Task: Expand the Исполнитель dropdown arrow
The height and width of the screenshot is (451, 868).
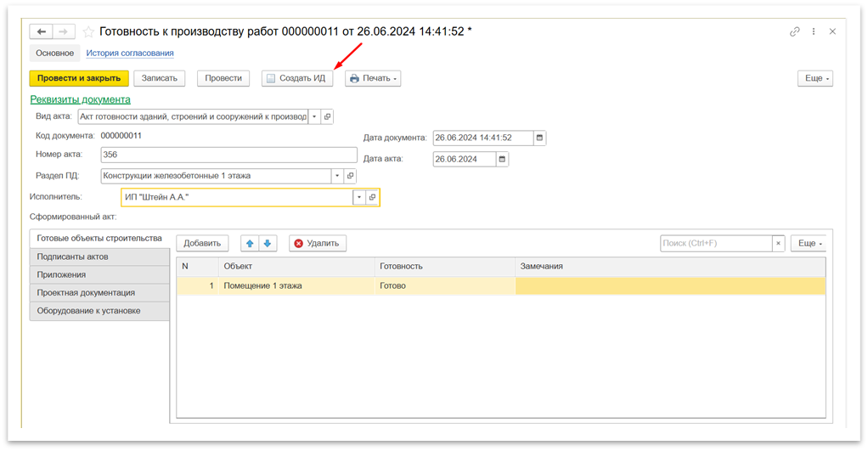Action: pyautogui.click(x=358, y=197)
